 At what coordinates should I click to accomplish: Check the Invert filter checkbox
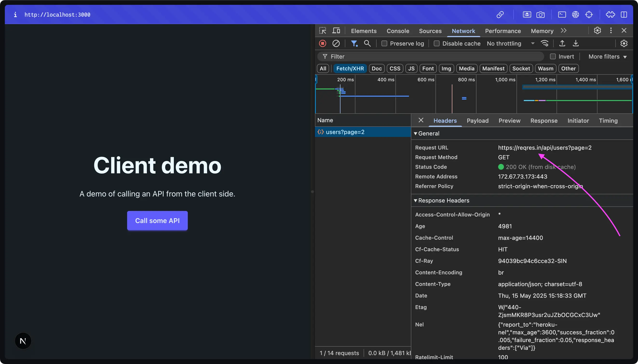coord(553,56)
